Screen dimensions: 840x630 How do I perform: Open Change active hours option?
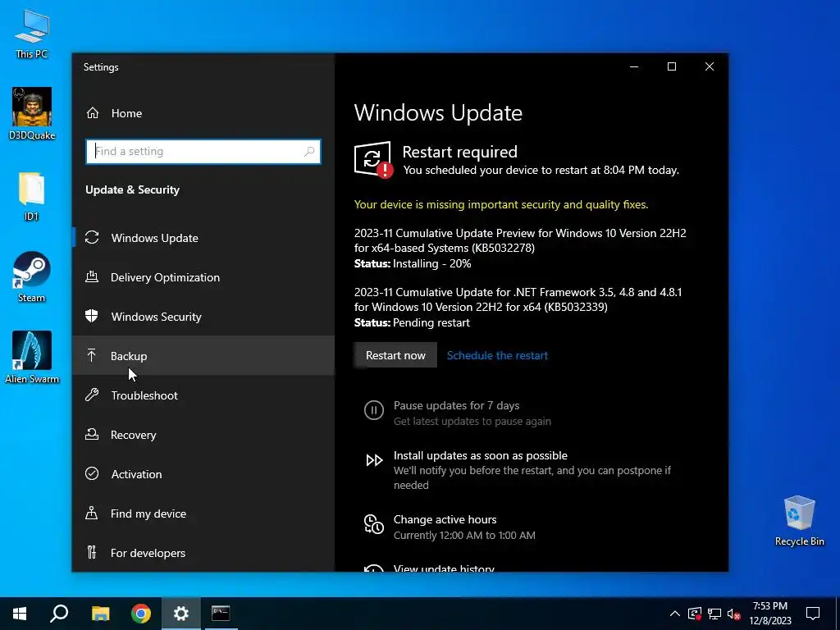[445, 519]
